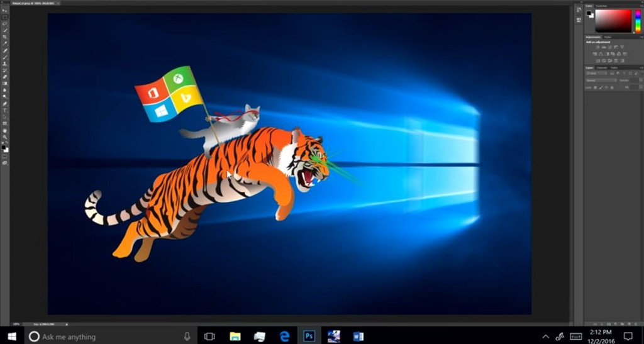The width and height of the screenshot is (644, 344).
Task: Show hidden icons in system tray
Action: (546, 336)
